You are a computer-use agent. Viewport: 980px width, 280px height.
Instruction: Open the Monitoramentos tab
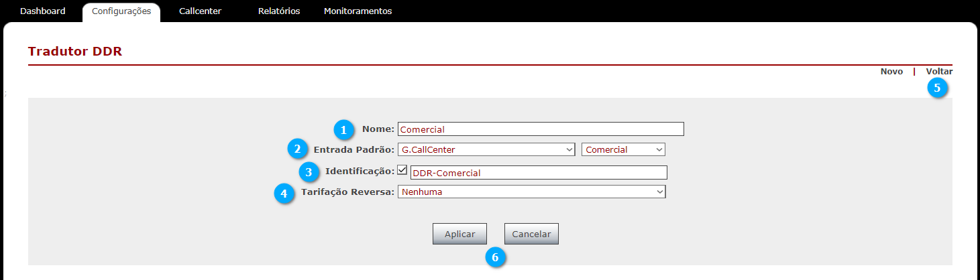358,11
